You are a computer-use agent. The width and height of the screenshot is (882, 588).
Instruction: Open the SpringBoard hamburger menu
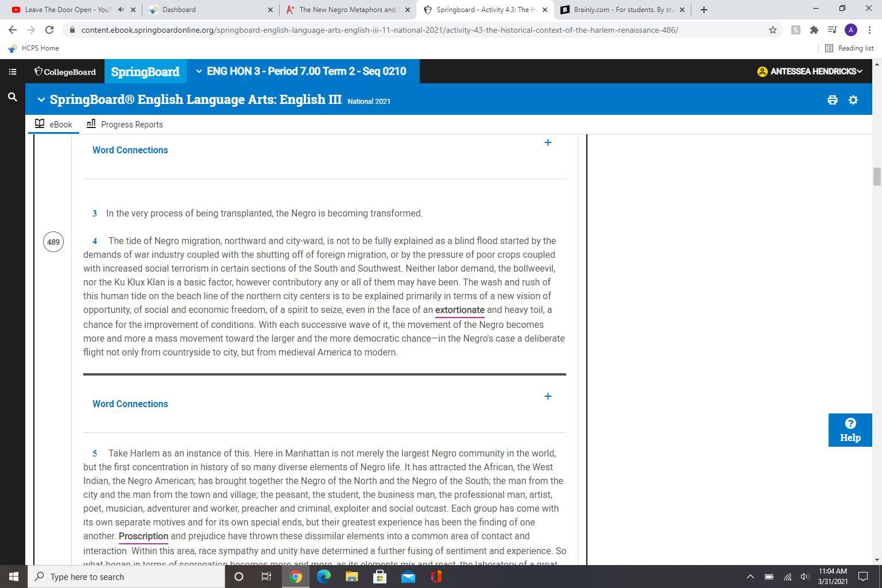(x=13, y=72)
